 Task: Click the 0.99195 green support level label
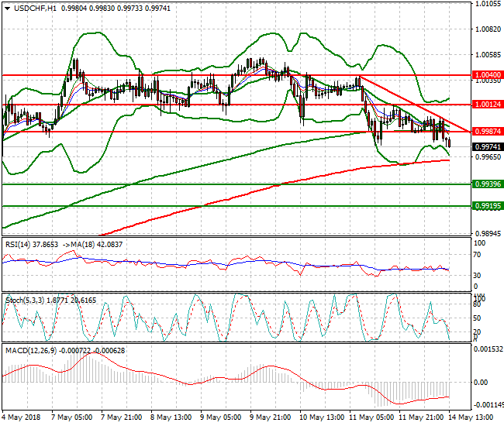pyautogui.click(x=488, y=206)
